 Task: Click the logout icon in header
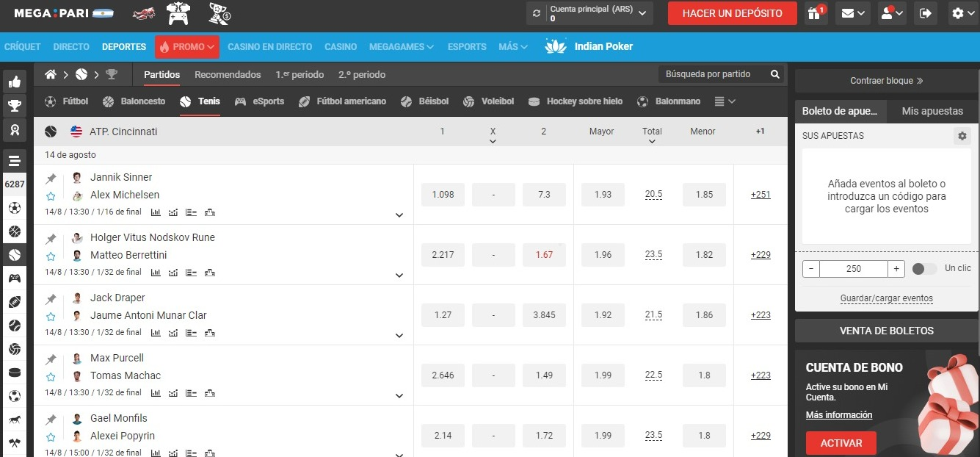[926, 13]
